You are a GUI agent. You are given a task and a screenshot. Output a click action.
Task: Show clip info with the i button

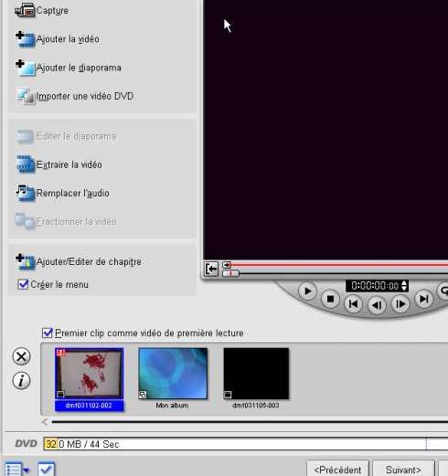[x=21, y=381]
